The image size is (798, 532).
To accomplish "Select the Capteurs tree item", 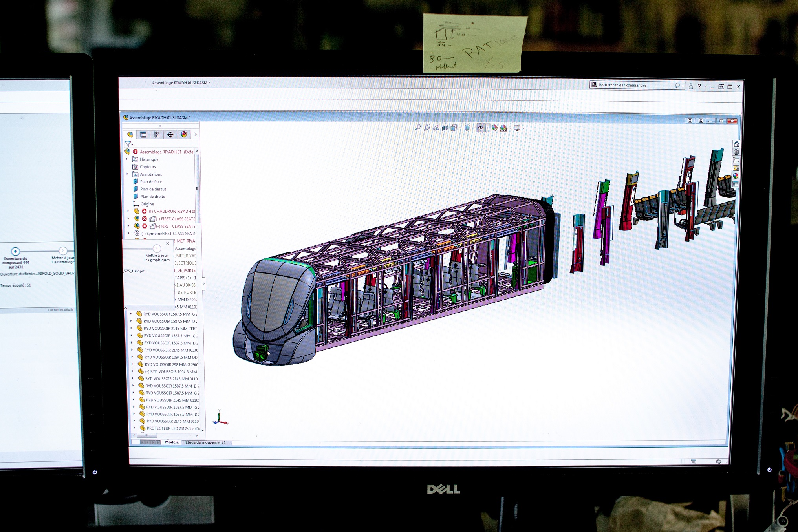I will [x=148, y=167].
